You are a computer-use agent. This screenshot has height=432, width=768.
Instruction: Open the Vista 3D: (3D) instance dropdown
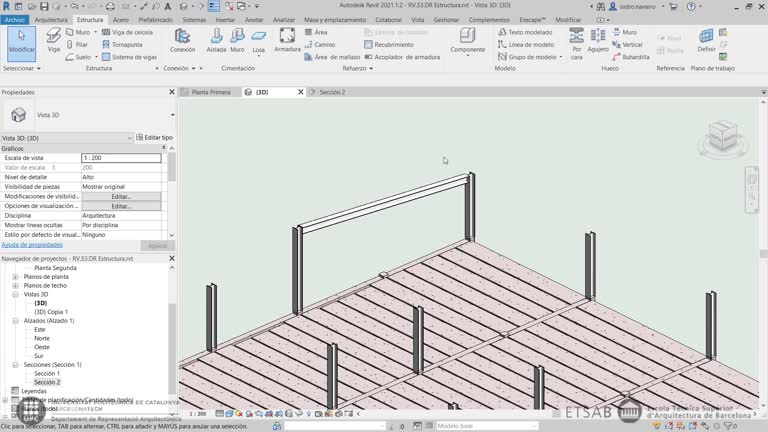click(129, 137)
